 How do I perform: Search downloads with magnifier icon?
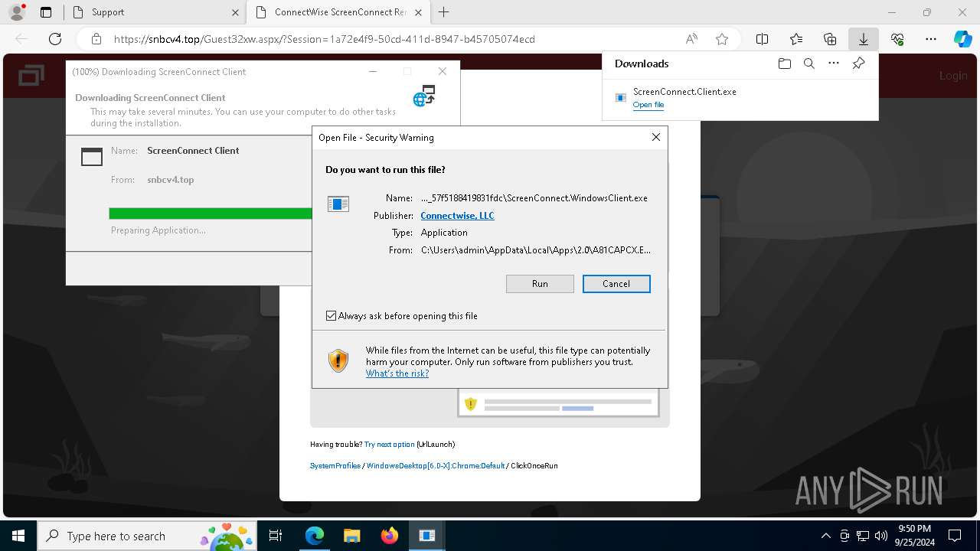809,64
